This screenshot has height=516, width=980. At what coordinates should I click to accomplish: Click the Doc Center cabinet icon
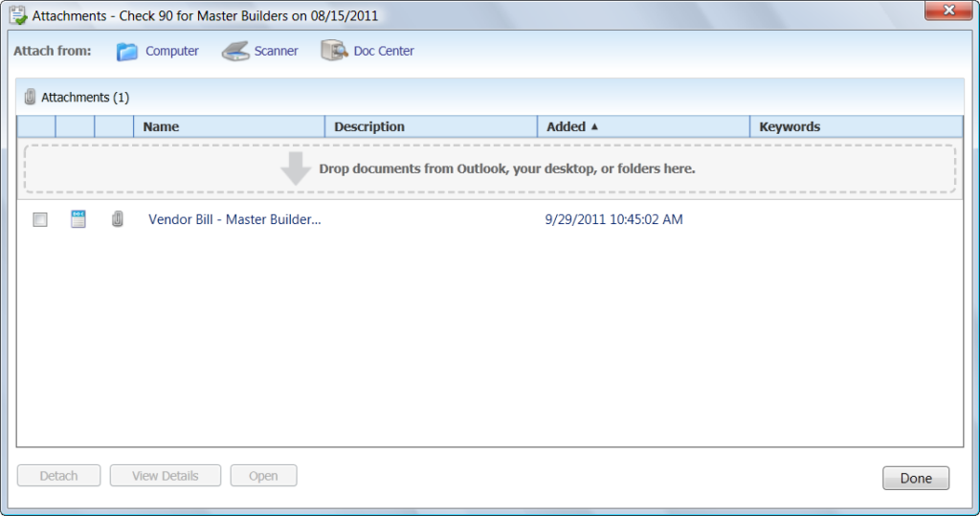(x=334, y=51)
